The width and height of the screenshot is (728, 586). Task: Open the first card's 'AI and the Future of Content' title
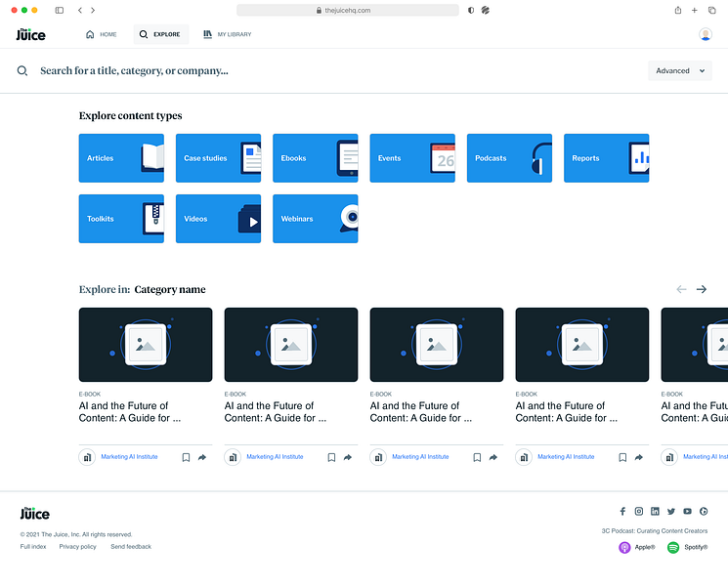pos(130,412)
